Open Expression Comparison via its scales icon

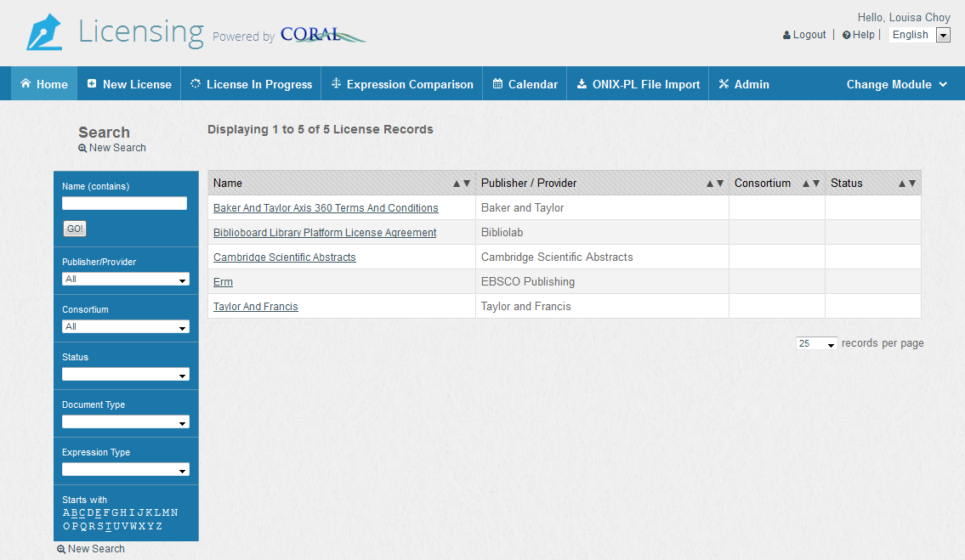(336, 83)
